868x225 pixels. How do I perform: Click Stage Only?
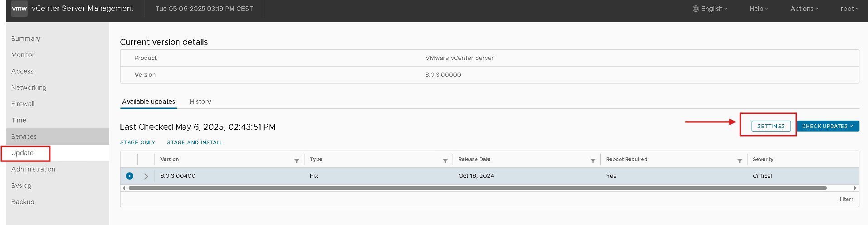coord(138,142)
